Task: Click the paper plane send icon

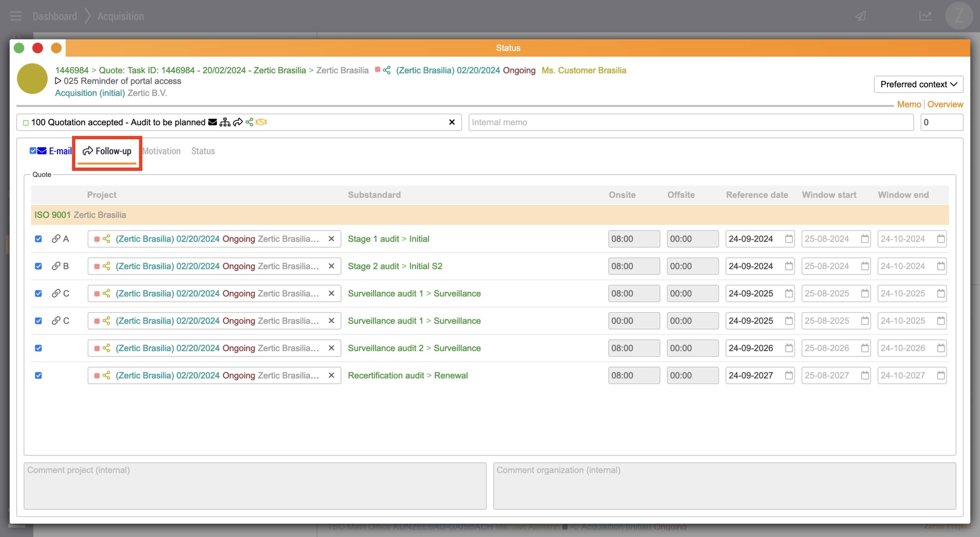Action: (861, 16)
